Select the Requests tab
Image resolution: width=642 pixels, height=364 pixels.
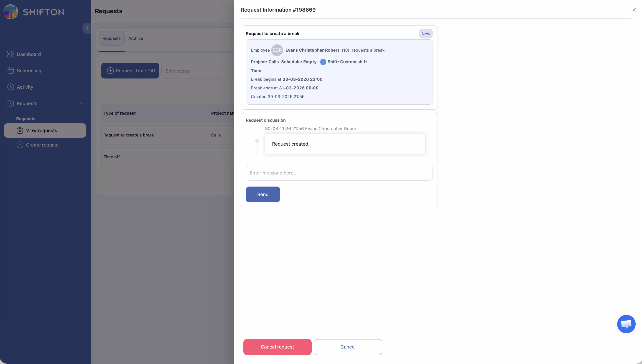(112, 38)
